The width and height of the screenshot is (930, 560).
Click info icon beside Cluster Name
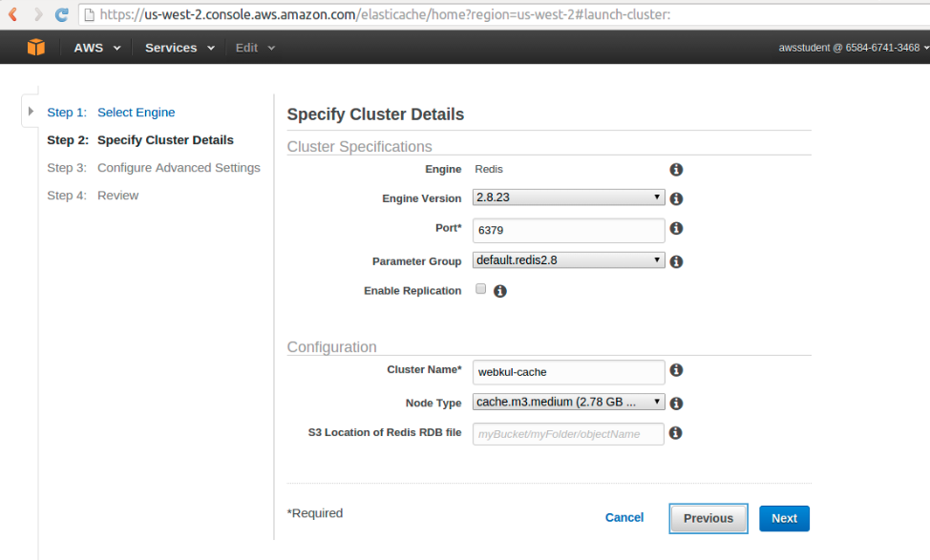click(x=676, y=370)
